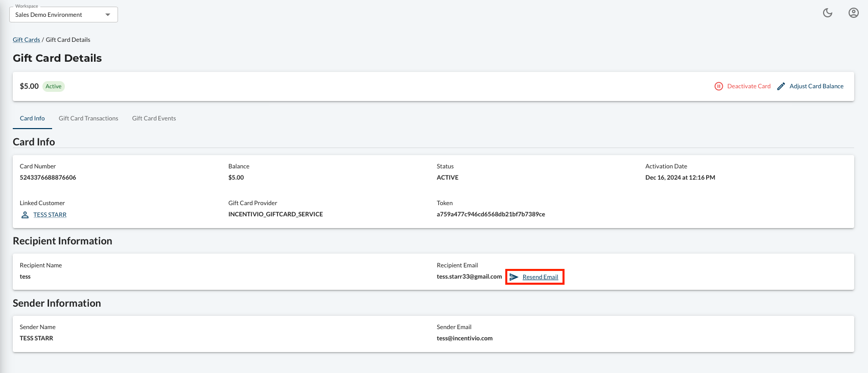Click the token value a759a477c946cd6568db21bf7b7389ce
The width and height of the screenshot is (868, 373).
click(x=490, y=214)
